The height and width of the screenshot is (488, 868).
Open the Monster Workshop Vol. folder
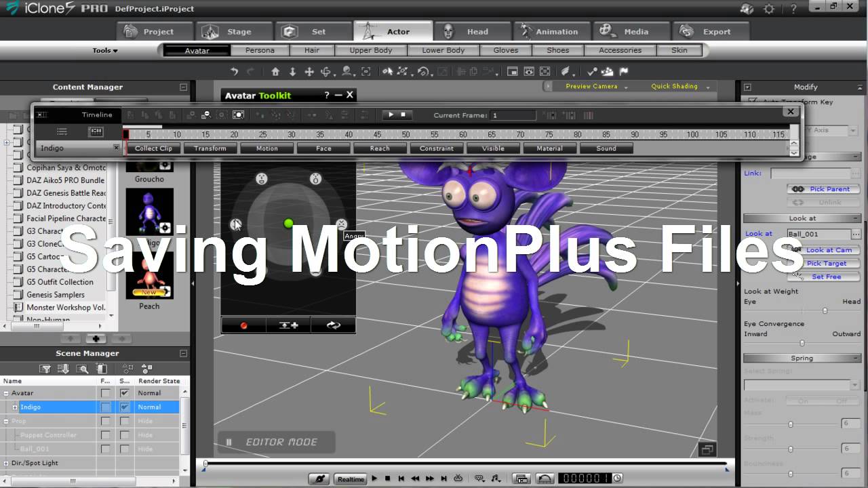66,308
